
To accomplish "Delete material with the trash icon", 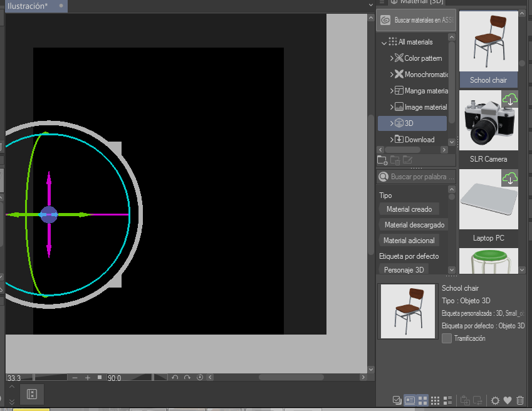I will click(520, 400).
